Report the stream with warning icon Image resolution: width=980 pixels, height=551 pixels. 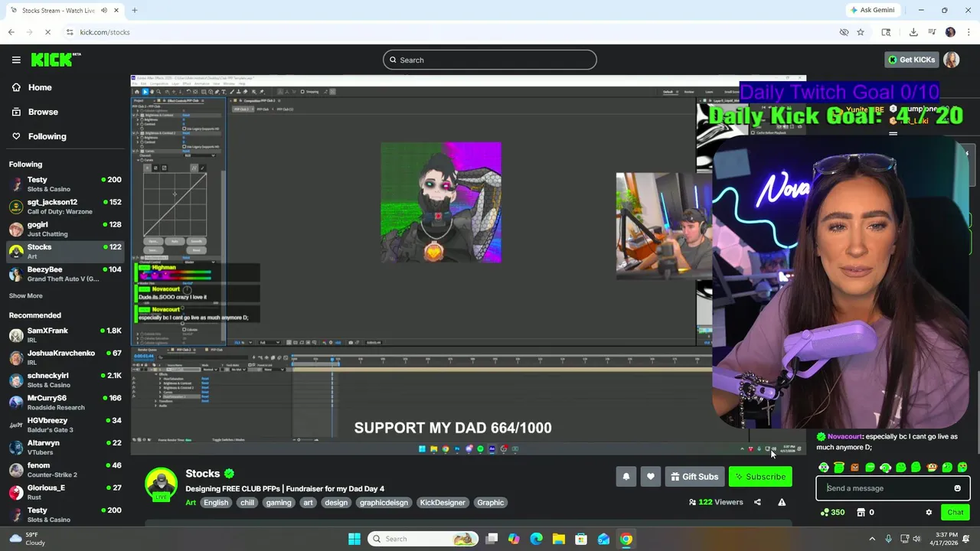[x=782, y=502]
